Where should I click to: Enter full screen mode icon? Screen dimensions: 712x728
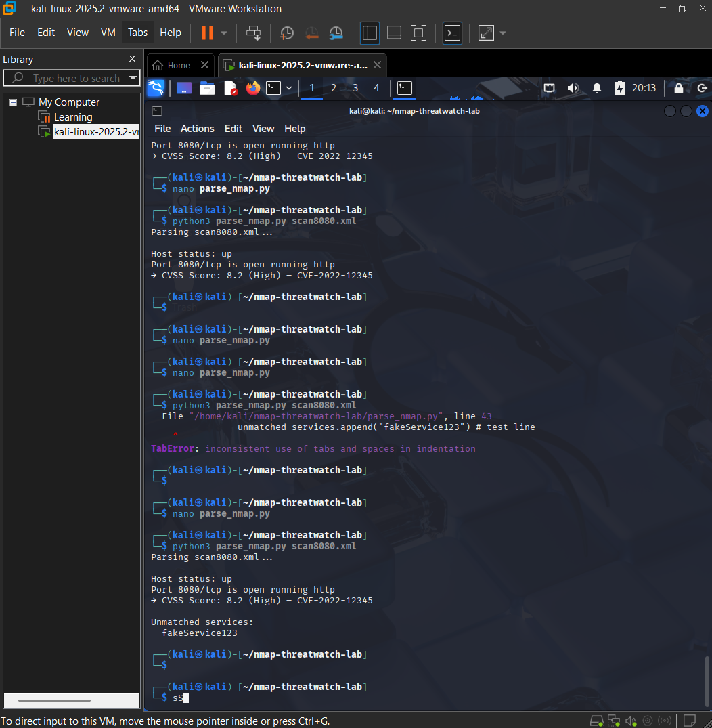(x=419, y=33)
